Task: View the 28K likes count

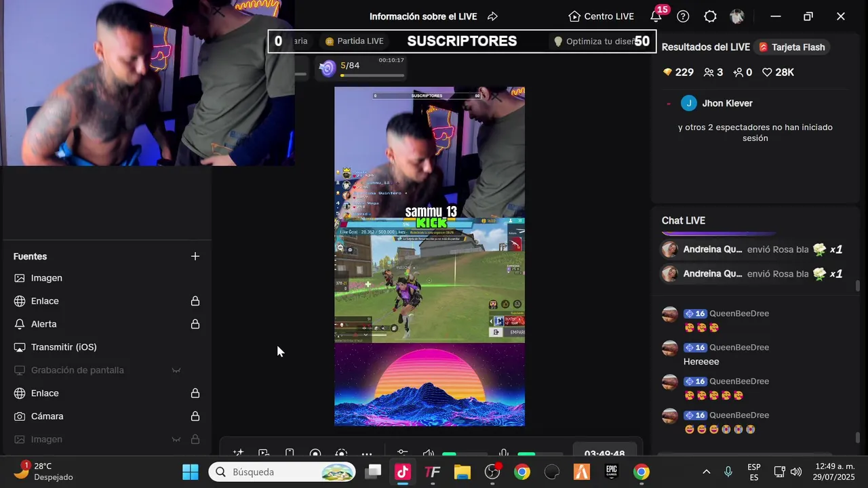Action: (x=778, y=73)
